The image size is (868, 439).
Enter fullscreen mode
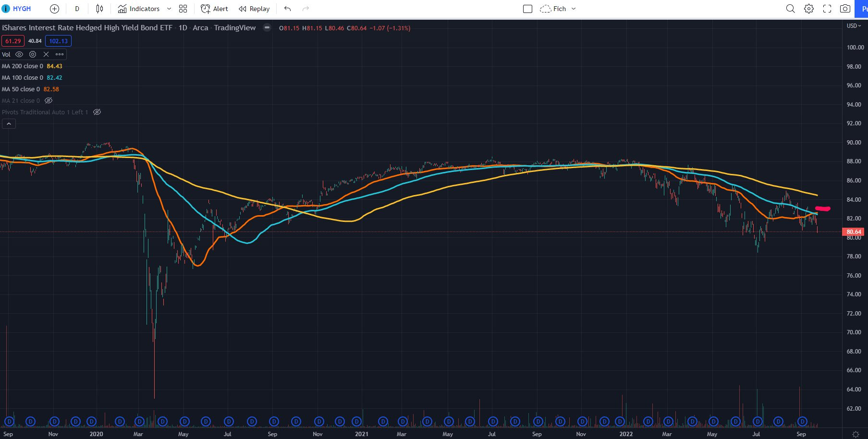point(827,9)
